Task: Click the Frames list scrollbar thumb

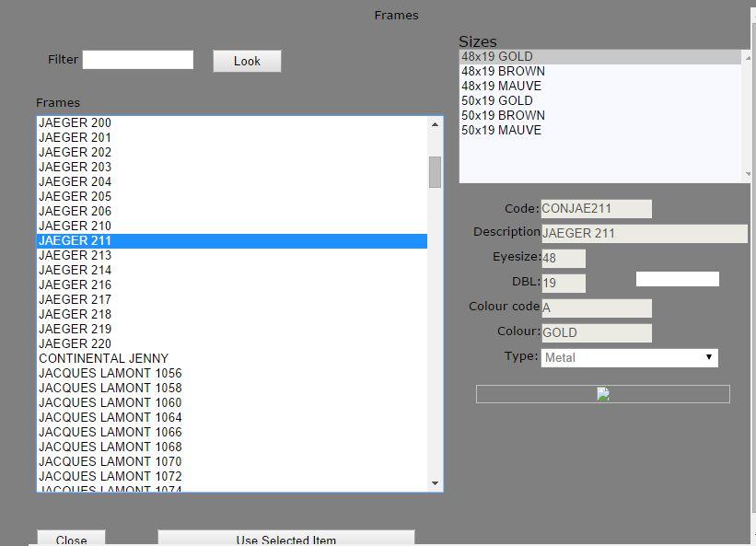Action: click(435, 171)
